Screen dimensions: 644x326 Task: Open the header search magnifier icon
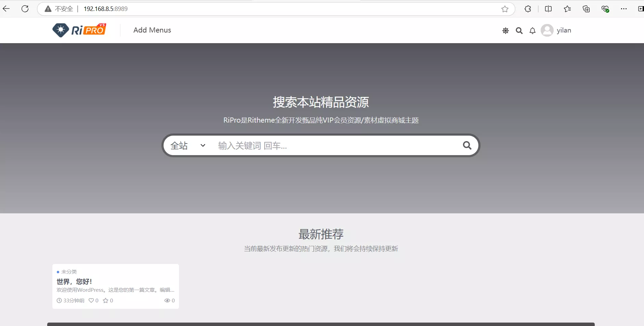[519, 31]
